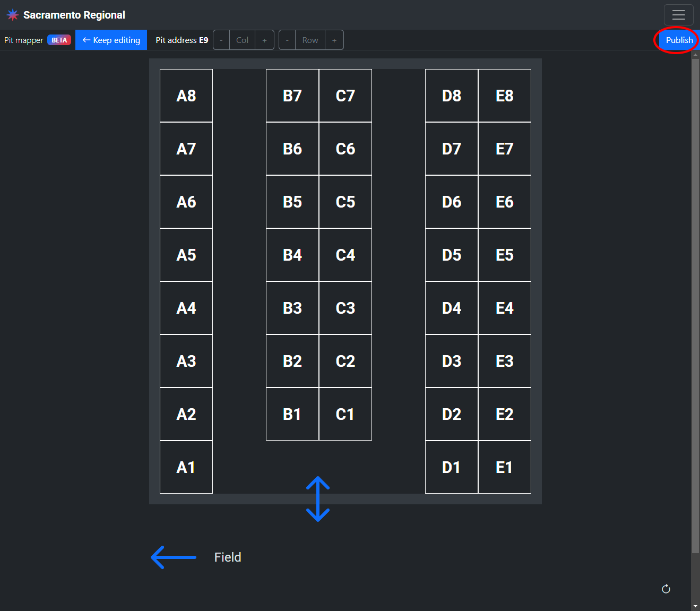Click the reset rotation icon at bottom right
The width and height of the screenshot is (700, 611).
[x=666, y=589]
